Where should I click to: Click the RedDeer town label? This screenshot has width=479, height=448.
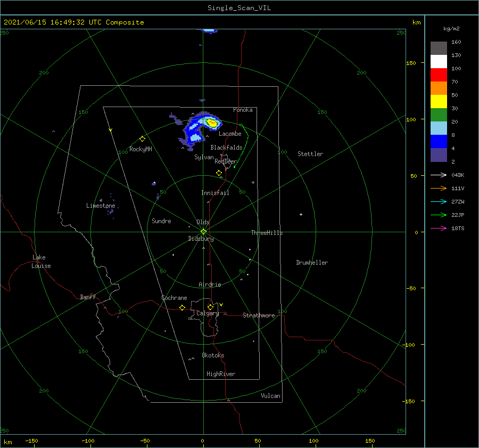(x=226, y=161)
